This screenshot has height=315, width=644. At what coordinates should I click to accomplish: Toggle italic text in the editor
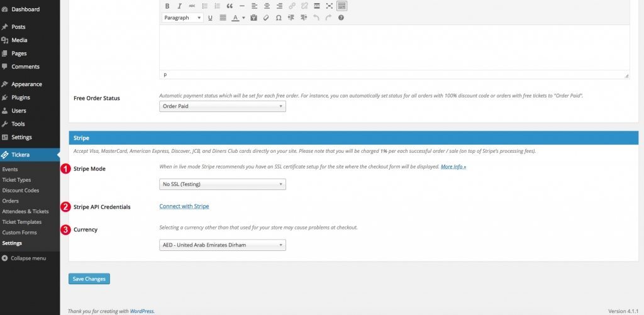point(180,6)
